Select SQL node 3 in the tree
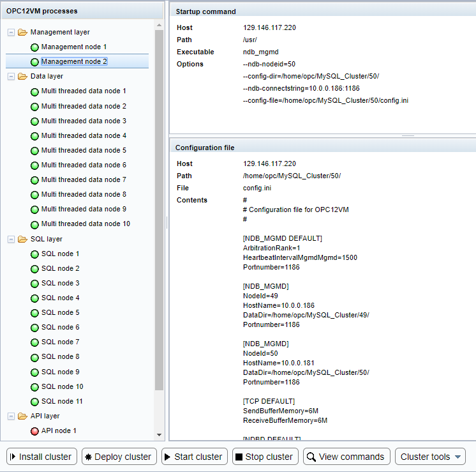This screenshot has height=472, width=476. pyautogui.click(x=60, y=283)
